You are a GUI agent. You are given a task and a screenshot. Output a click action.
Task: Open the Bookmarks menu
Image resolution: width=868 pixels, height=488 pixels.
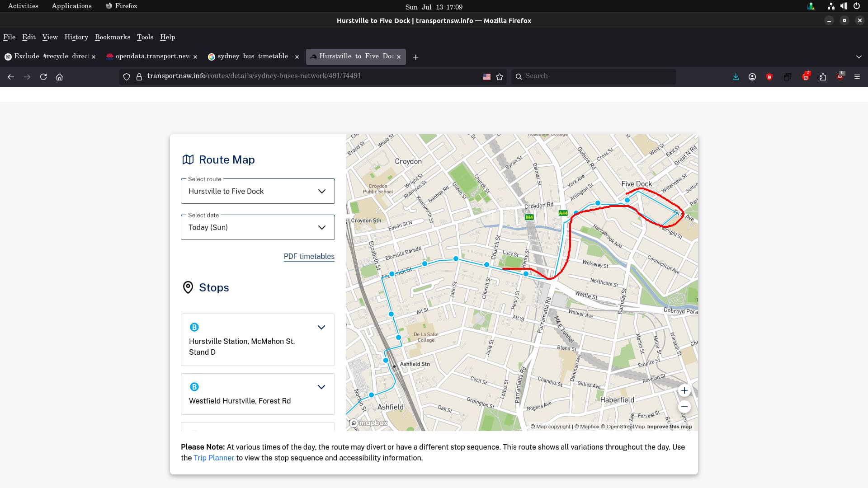113,37
